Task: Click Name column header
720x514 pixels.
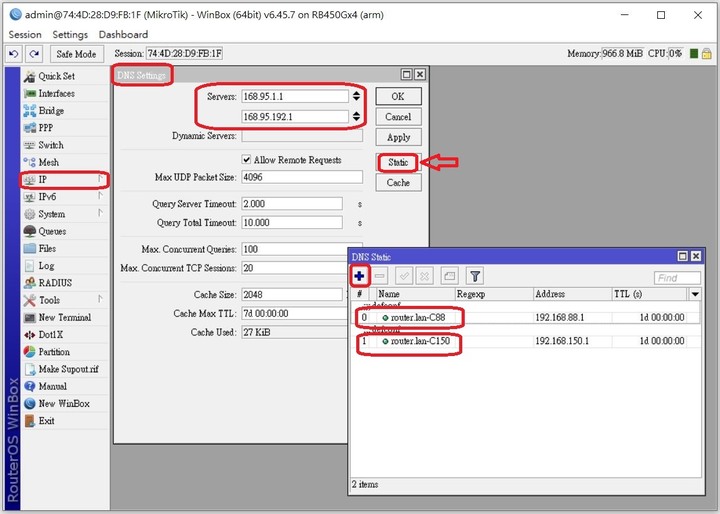Action: (416, 294)
